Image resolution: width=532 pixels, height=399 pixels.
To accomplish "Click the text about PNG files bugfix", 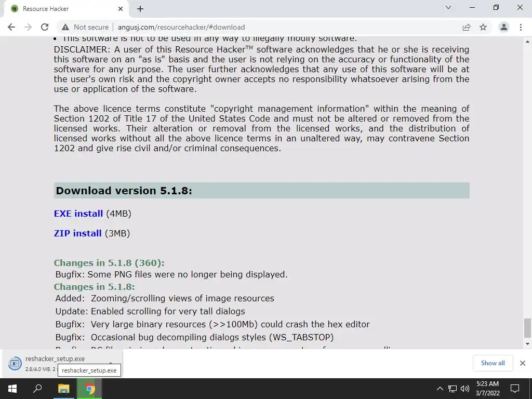I will pos(171,274).
